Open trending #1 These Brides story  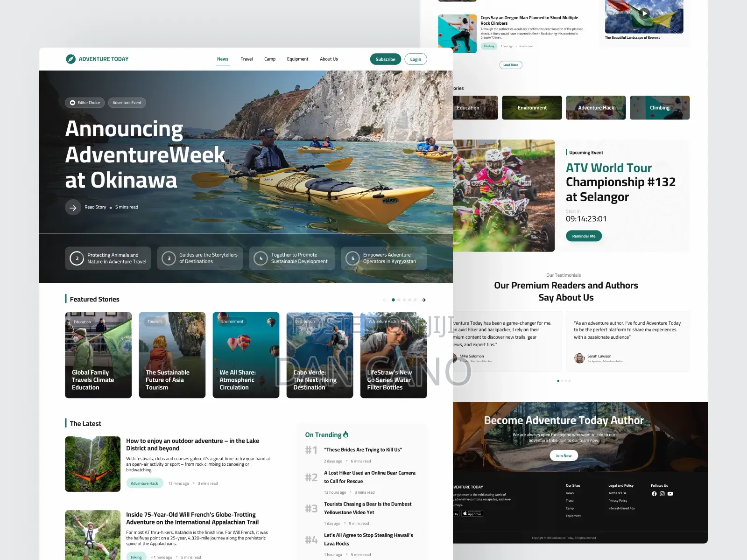pyautogui.click(x=363, y=450)
